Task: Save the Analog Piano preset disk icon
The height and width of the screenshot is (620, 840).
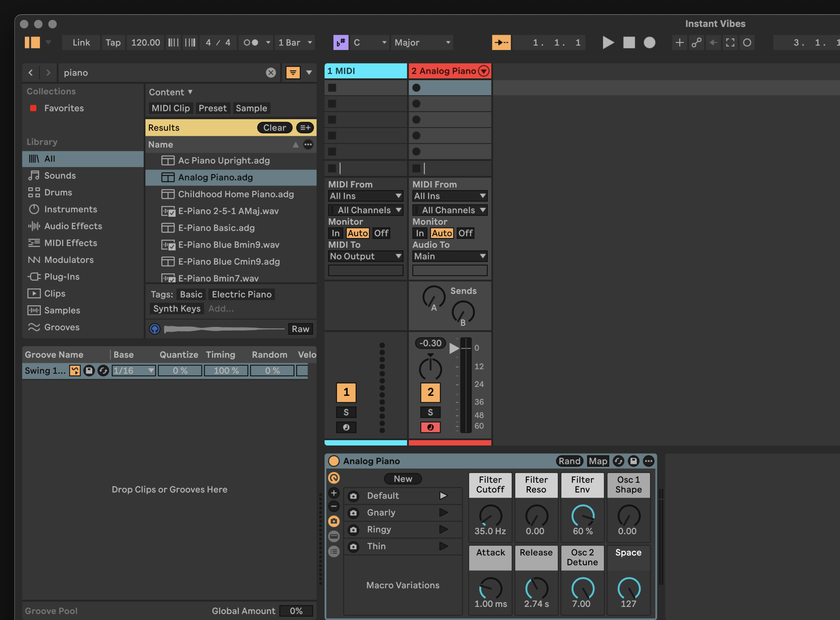Action: coord(634,461)
